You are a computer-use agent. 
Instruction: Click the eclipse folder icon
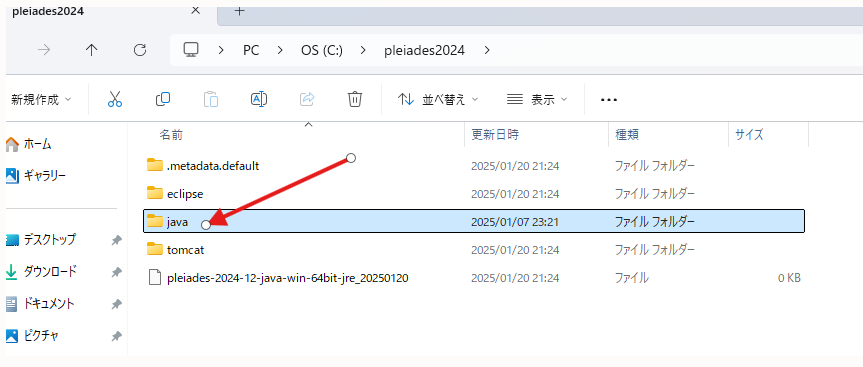[x=155, y=193]
